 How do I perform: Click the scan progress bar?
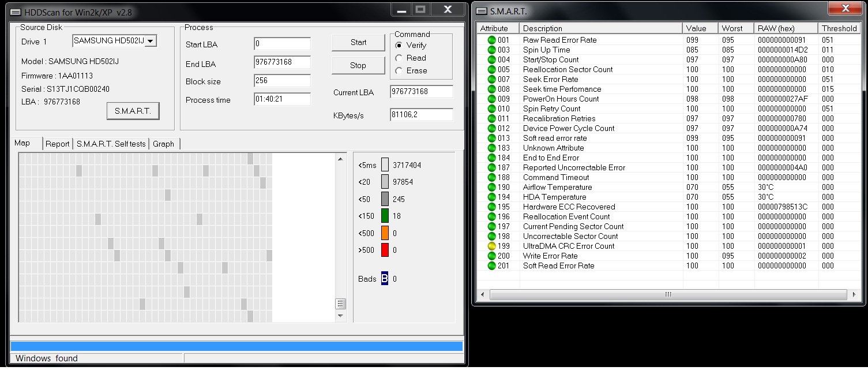236,346
